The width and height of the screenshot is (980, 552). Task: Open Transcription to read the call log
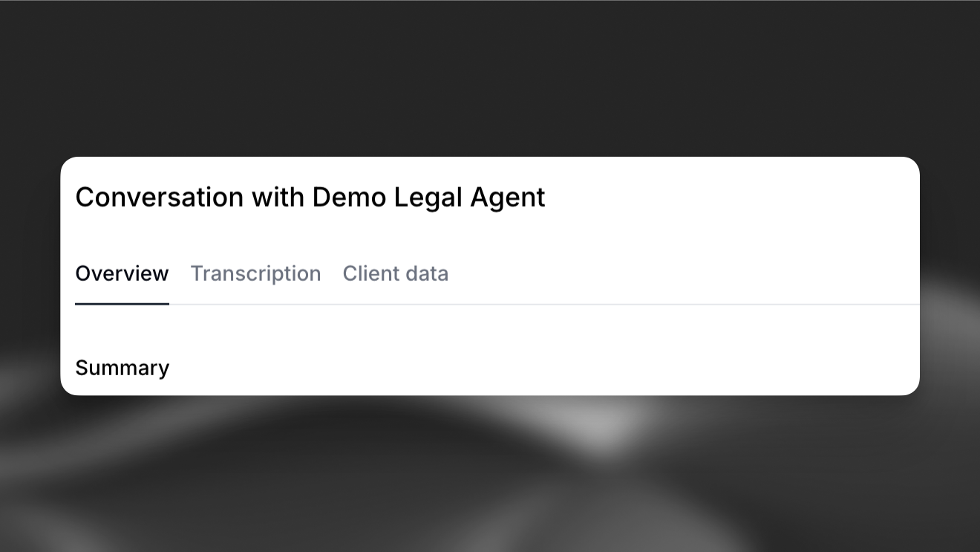coord(255,273)
